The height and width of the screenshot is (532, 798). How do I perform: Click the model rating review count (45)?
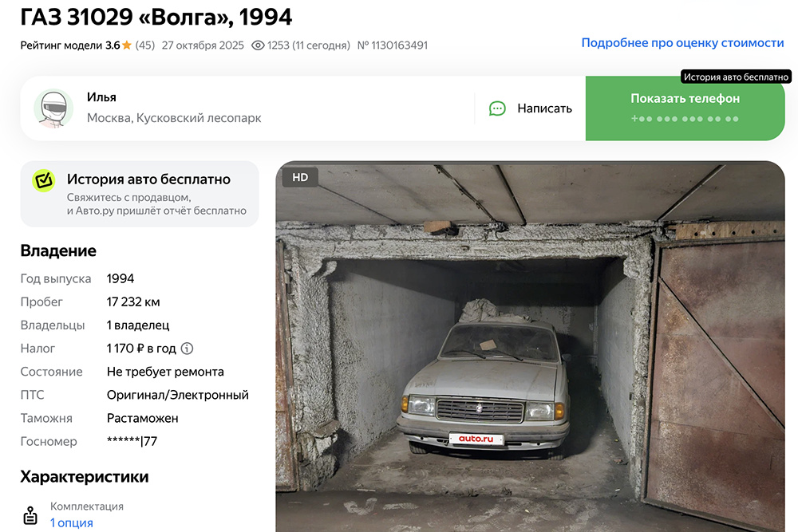point(145,45)
